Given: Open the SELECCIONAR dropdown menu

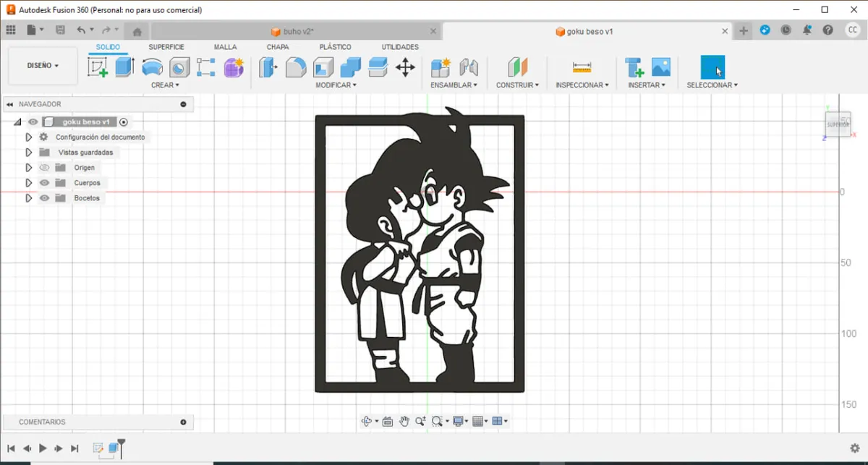Looking at the screenshot, I should coord(712,85).
